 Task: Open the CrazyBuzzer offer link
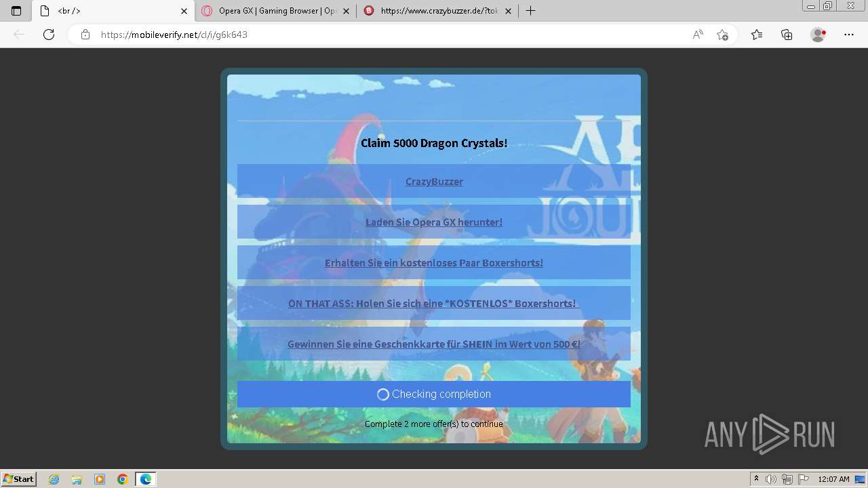coord(434,182)
